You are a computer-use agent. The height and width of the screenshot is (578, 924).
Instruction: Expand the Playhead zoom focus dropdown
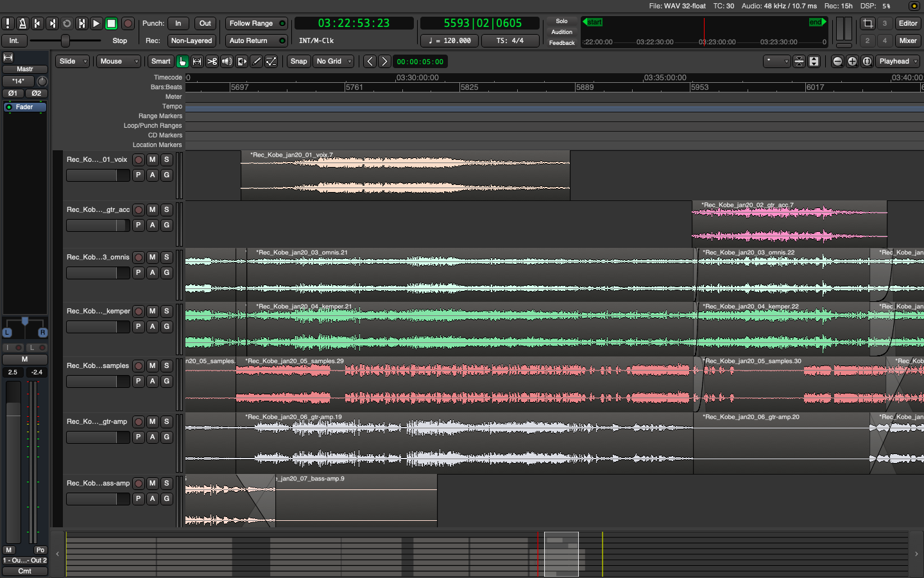pyautogui.click(x=898, y=62)
